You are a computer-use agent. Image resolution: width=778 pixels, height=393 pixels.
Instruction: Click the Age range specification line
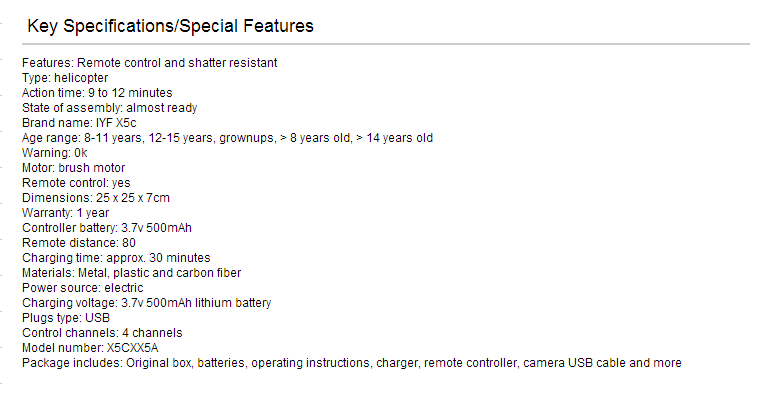pyautogui.click(x=227, y=138)
